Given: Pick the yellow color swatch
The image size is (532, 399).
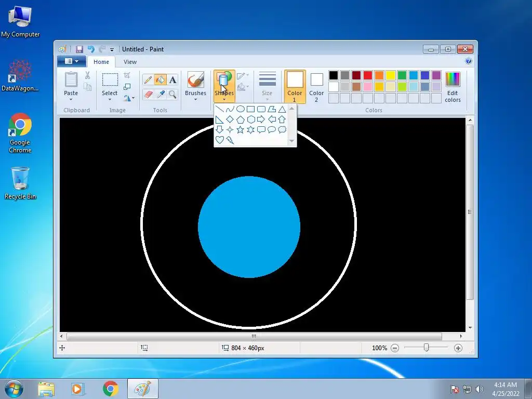Looking at the screenshot, I should [390, 75].
